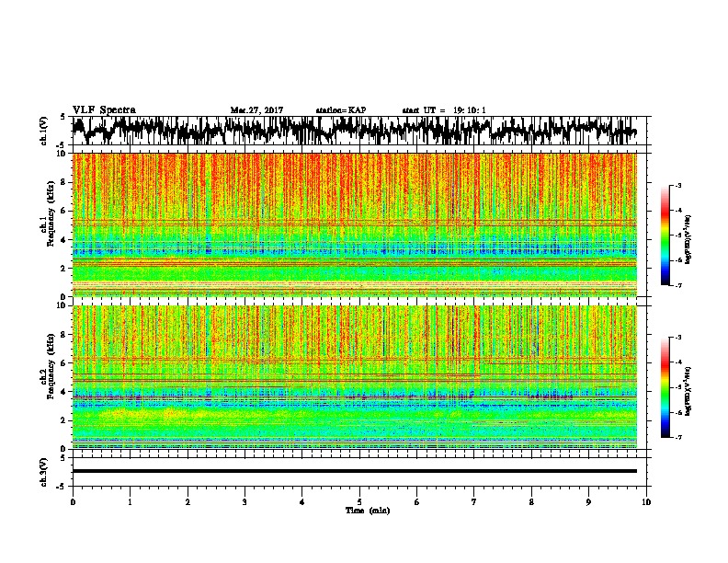Click the ch.1 voltage waveform trace
This screenshot has height=563, width=728.
point(354,131)
